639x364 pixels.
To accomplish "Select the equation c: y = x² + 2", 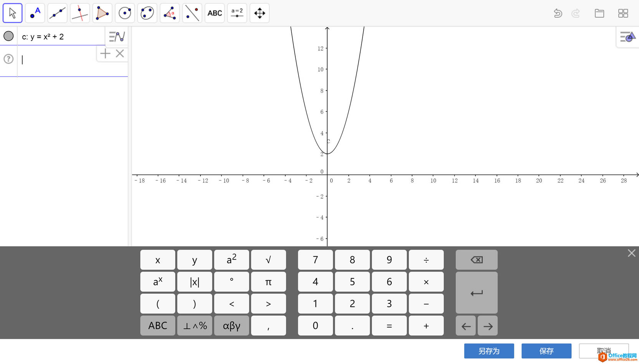I will click(43, 37).
